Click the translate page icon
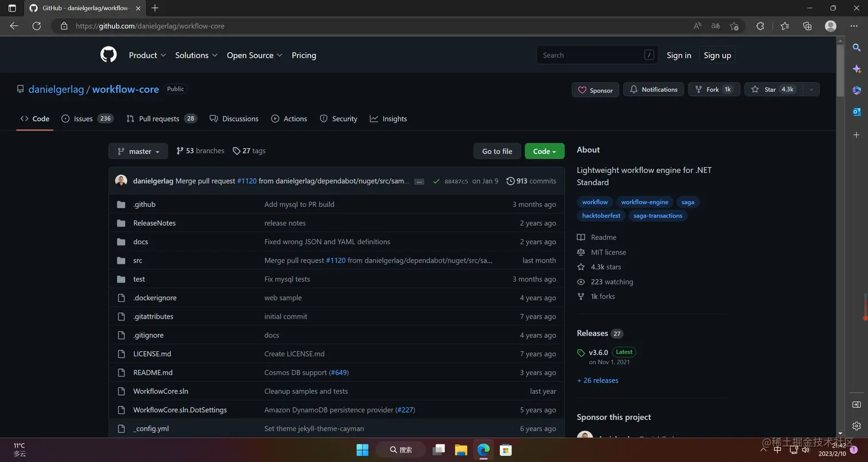 [x=716, y=26]
